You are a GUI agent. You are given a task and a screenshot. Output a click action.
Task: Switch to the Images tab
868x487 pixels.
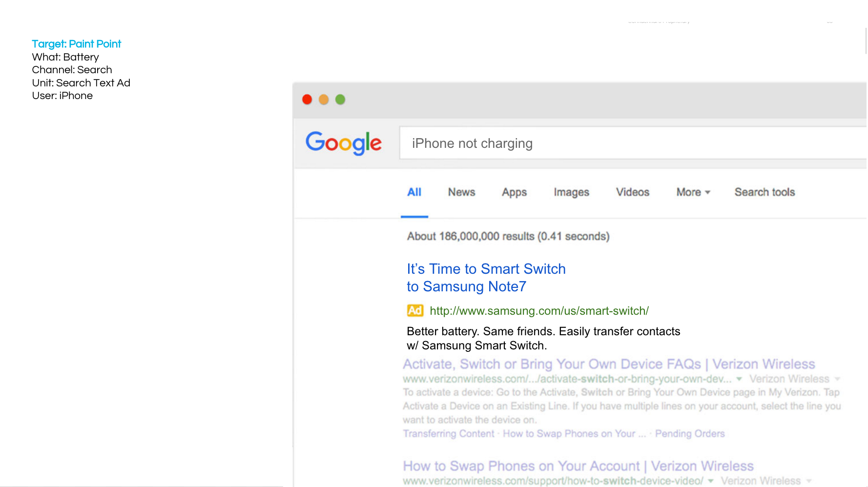coord(571,192)
